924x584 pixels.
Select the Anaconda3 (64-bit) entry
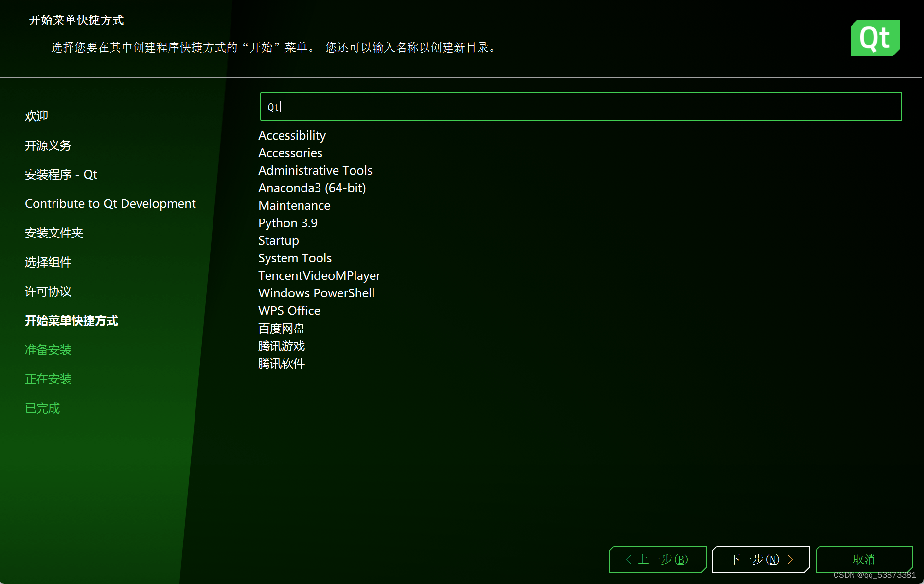[x=312, y=188]
